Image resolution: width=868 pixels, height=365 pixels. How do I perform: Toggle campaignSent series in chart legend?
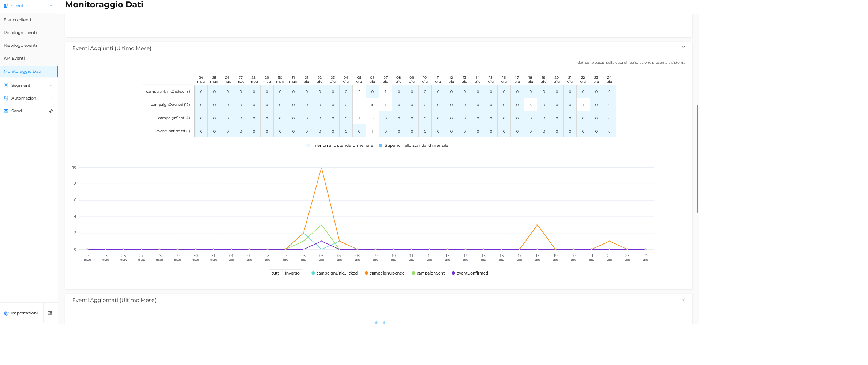point(428,273)
